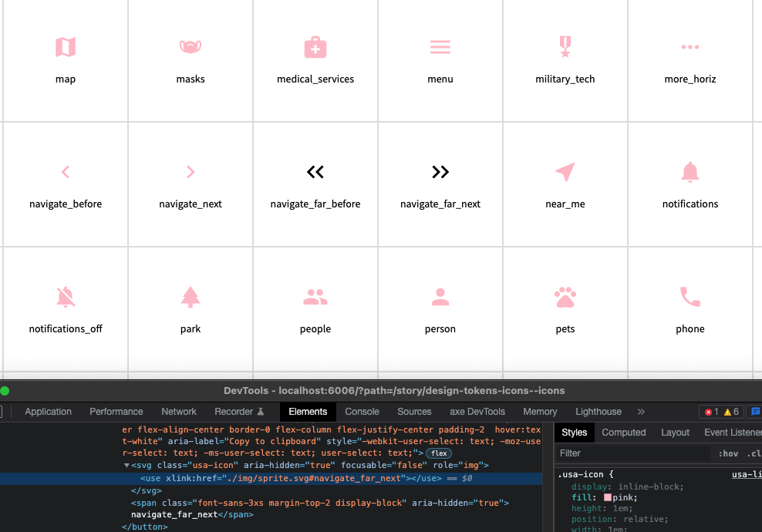This screenshot has width=762, height=532.
Task: Click the people group icon
Action: [x=315, y=297]
